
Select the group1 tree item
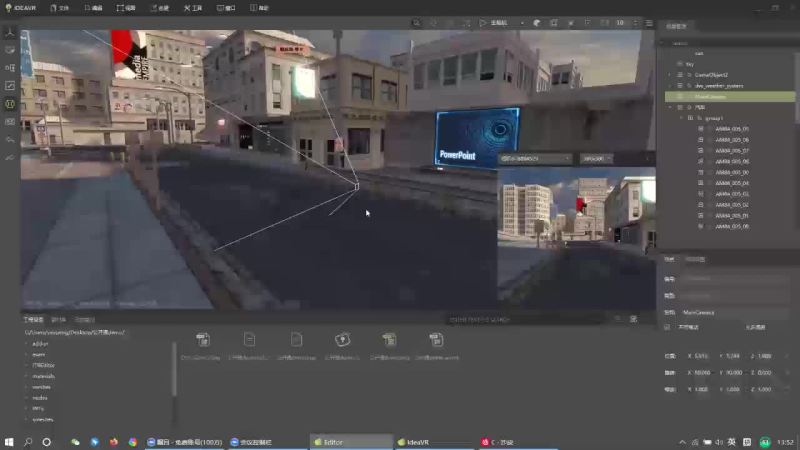pyautogui.click(x=714, y=118)
